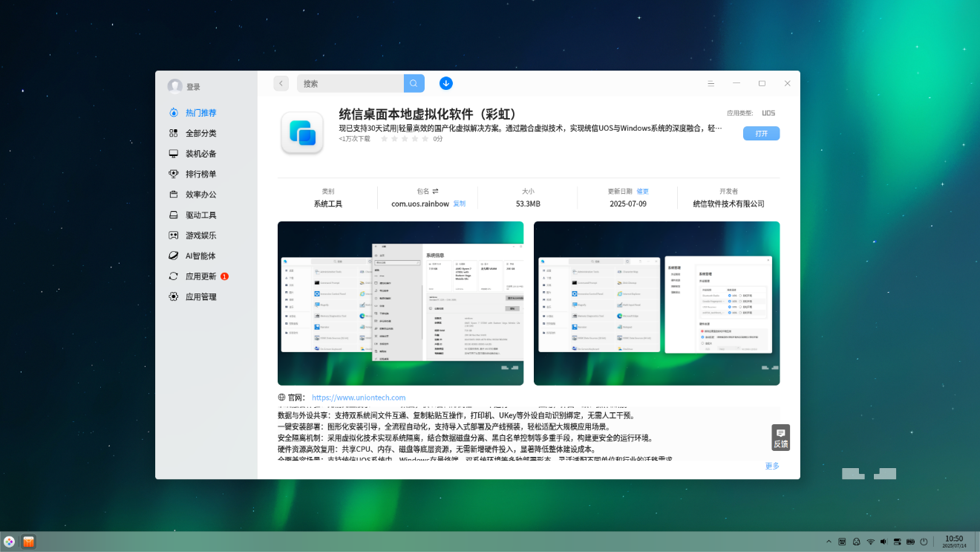980x552 pixels.
Task: Click the rainbow virtualization app icon
Action: pyautogui.click(x=301, y=133)
